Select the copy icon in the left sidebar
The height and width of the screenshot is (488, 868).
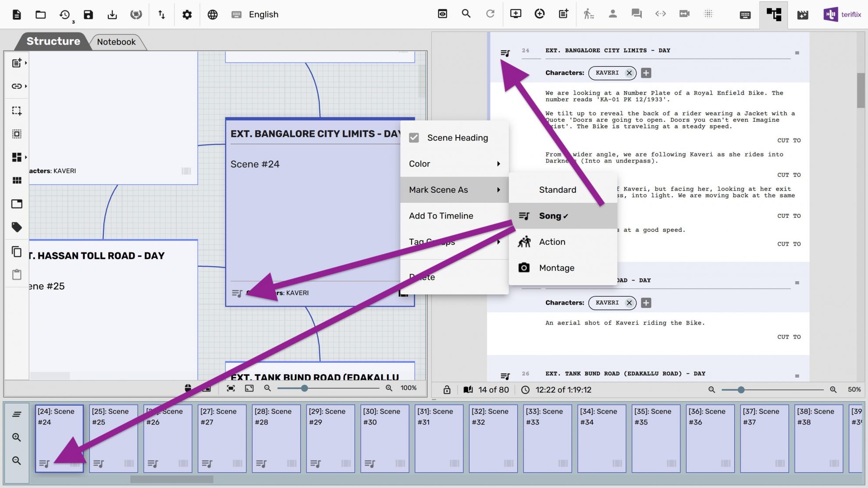[17, 252]
